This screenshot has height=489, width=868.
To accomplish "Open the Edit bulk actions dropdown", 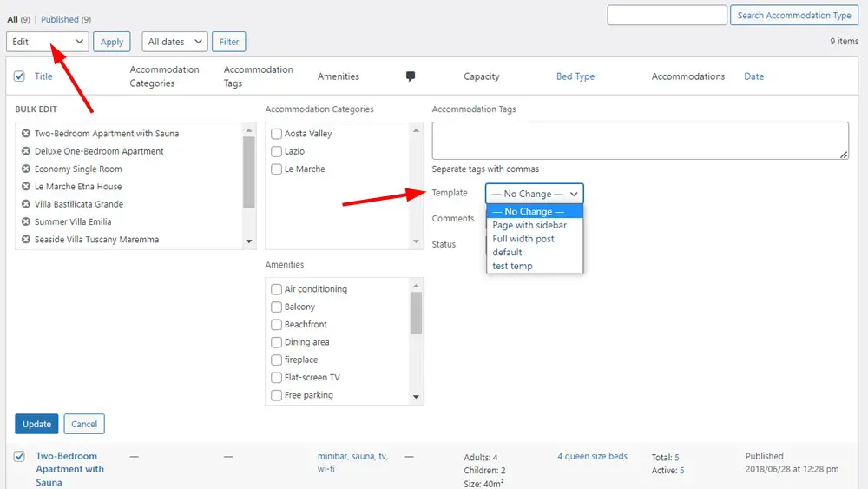I will pyautogui.click(x=48, y=42).
